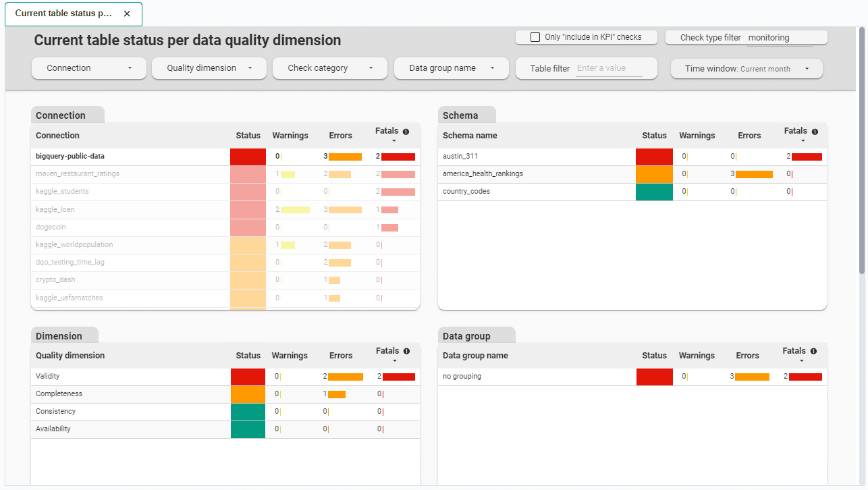Open the Time window dropdown

pos(747,68)
